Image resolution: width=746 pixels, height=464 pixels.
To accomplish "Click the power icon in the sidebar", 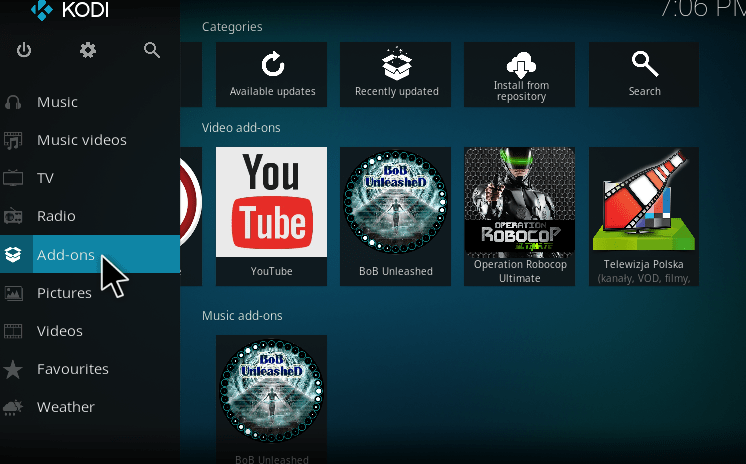I will click(x=24, y=50).
